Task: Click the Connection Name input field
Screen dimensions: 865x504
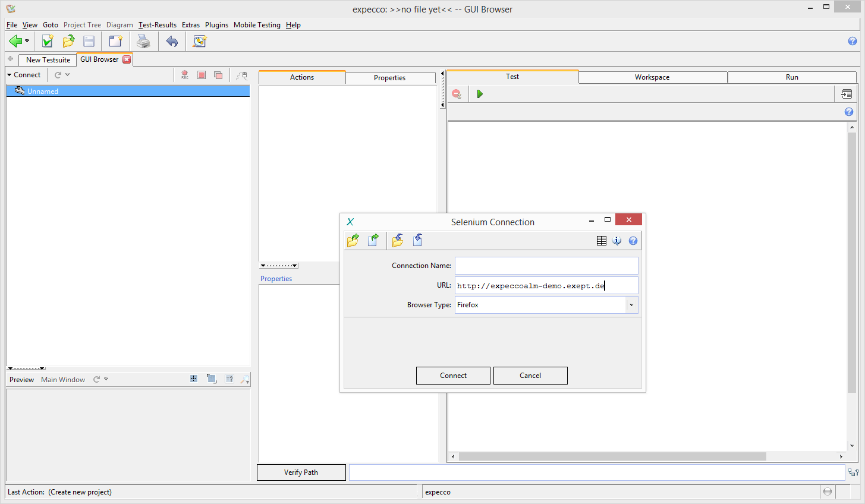Action: (546, 266)
